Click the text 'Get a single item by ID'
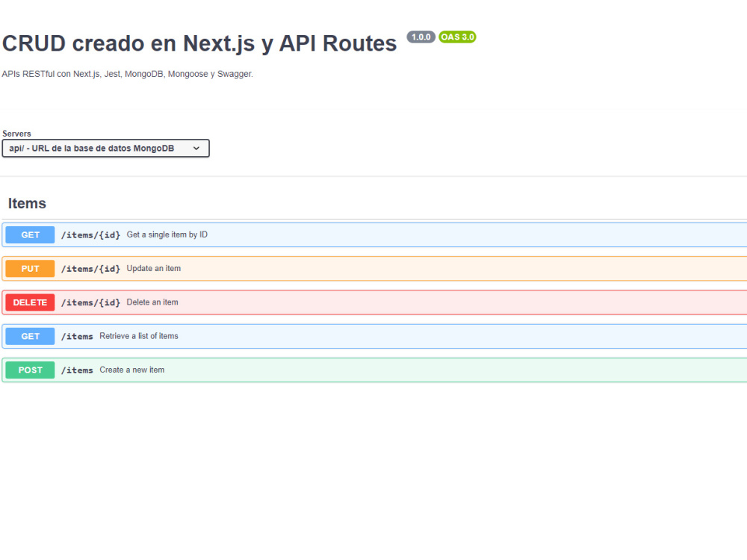 coord(167,234)
